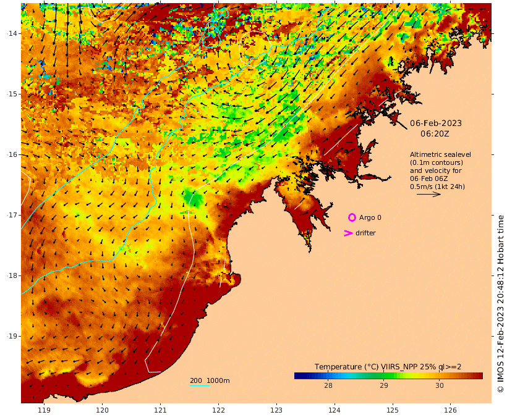Click the magenta Argo 0 circle marker
The height and width of the screenshot is (420, 507).
(352, 217)
